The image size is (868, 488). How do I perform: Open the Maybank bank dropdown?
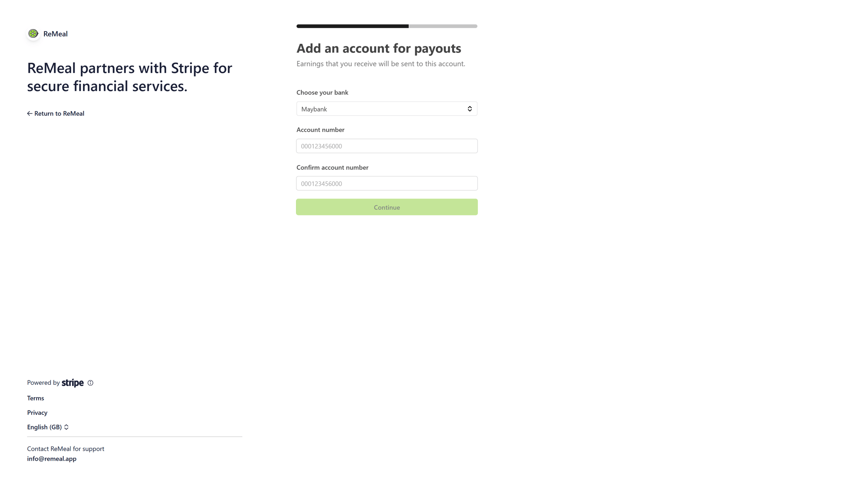[386, 109]
